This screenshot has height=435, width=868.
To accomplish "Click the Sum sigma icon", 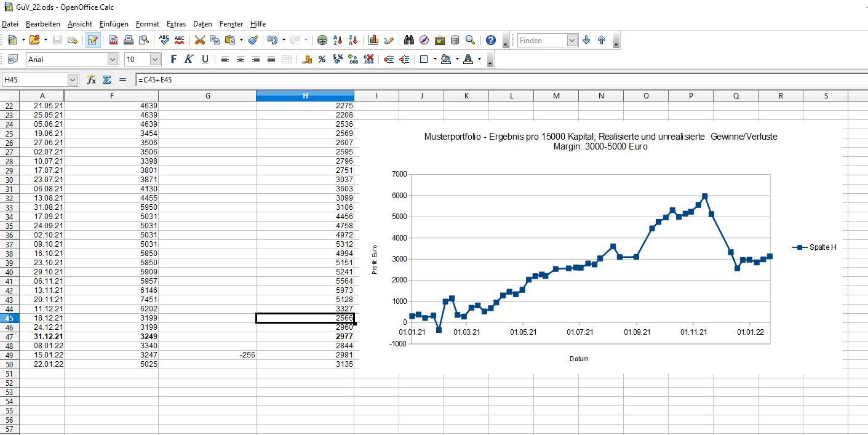I will 106,80.
